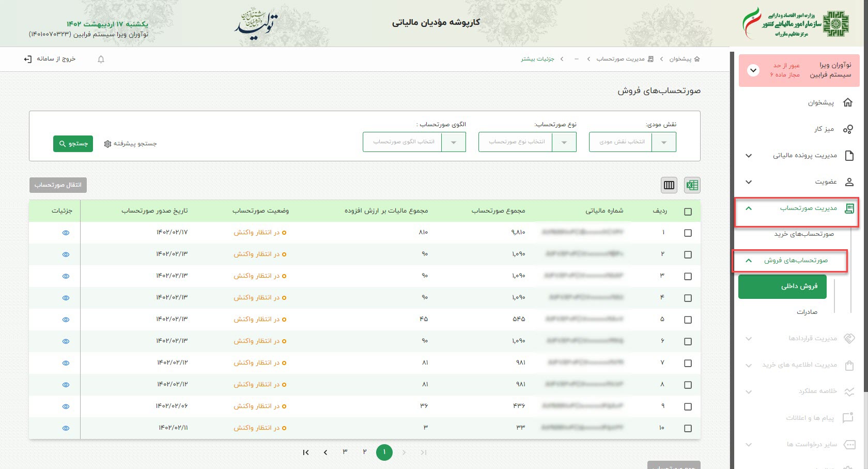
Task: Collapse the مدیریت صورتحساب section chevron
Action: 749,208
